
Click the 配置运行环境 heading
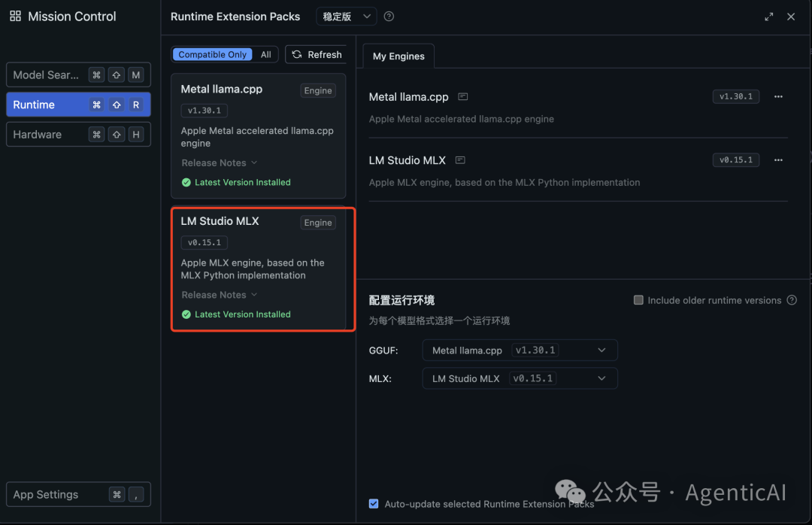coord(401,300)
